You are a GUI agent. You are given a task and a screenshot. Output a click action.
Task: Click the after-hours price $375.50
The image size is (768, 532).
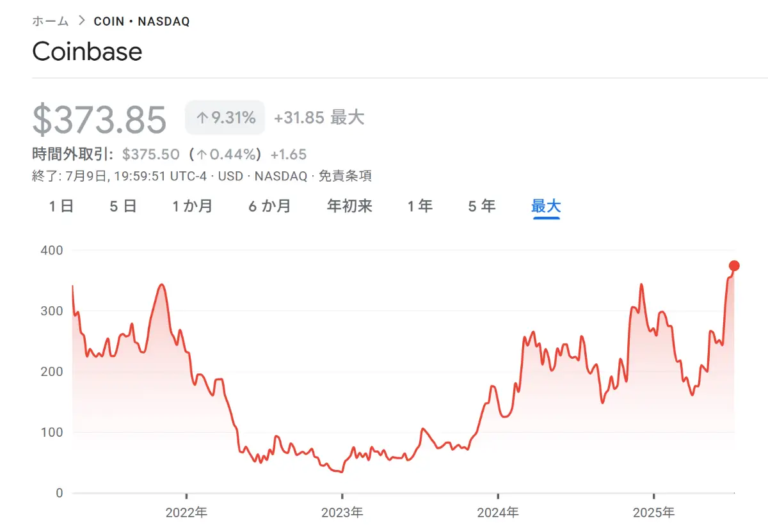coord(152,154)
